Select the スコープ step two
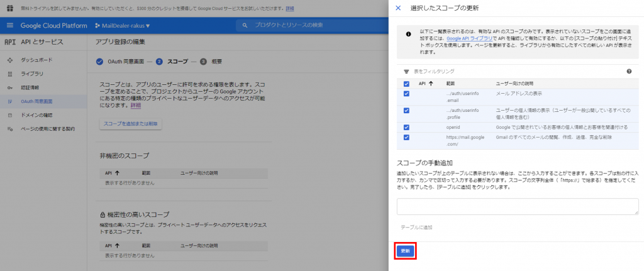Viewport: 644px width, 271px height. pos(172,62)
